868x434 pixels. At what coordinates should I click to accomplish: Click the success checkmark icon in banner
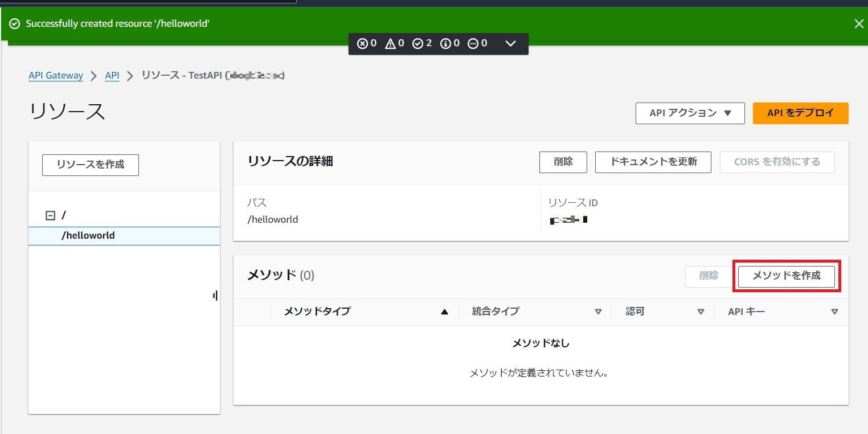15,23
